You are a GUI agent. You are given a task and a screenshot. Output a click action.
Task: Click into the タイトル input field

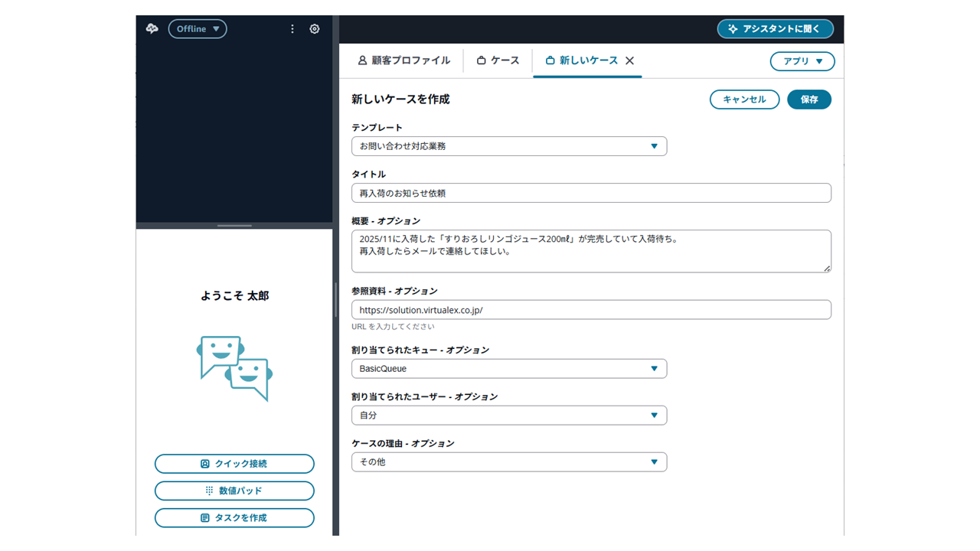click(x=591, y=194)
